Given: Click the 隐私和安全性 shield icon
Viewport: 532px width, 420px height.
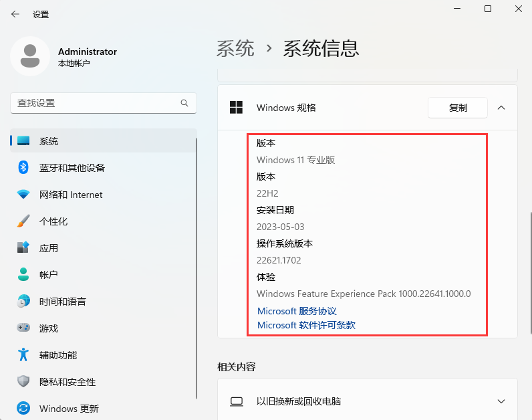Looking at the screenshot, I should pyautogui.click(x=23, y=381).
